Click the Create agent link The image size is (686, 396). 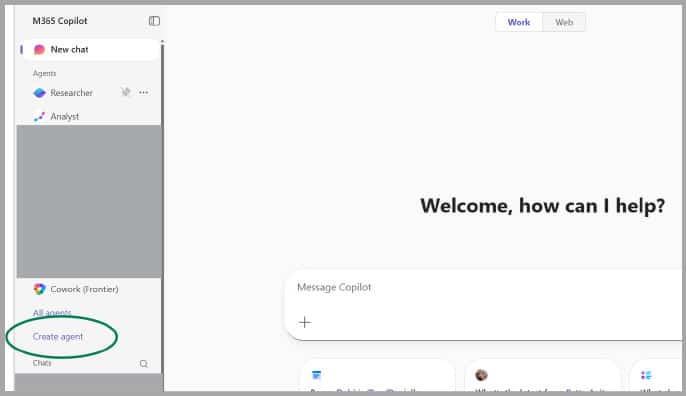point(58,336)
